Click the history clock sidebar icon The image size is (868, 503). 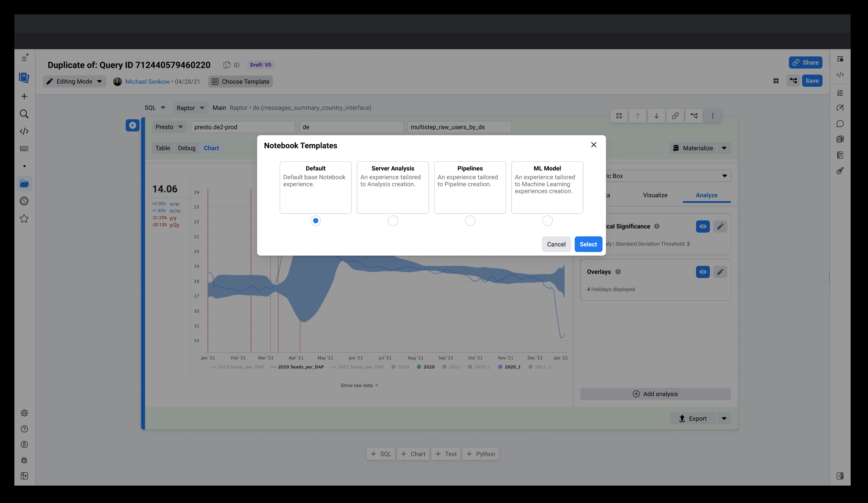pos(24,201)
